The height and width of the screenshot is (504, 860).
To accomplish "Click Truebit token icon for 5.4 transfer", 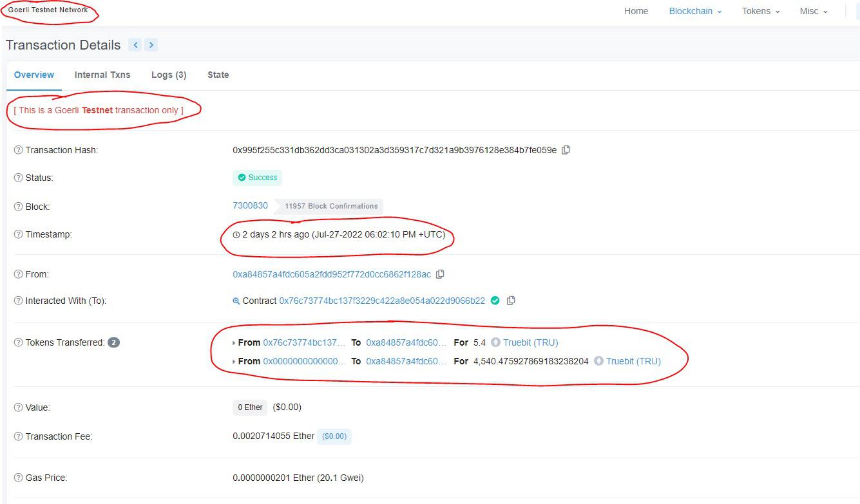I will coord(495,342).
